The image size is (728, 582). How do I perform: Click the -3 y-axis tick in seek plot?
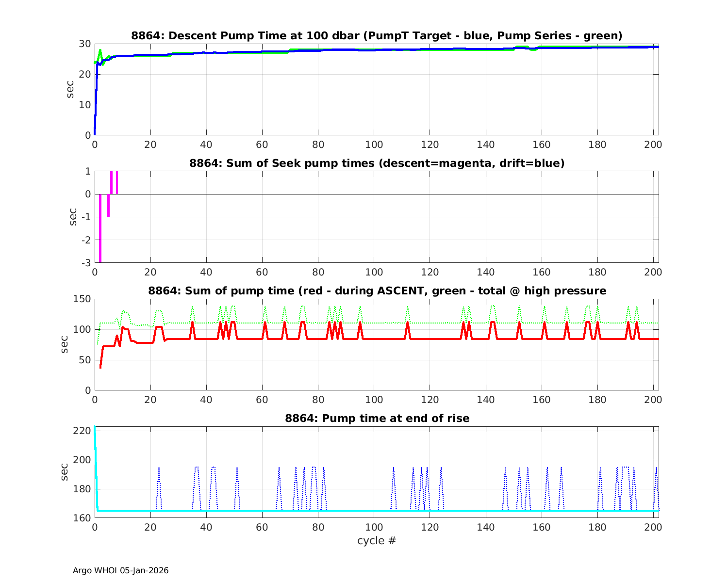(86, 263)
